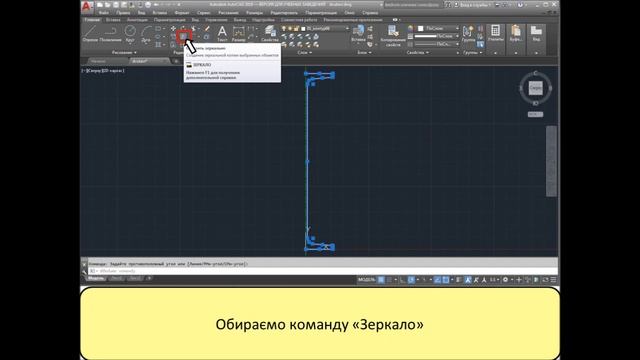Open the Утилиты calculator panel
This screenshot has width=640, height=360.
[496, 33]
